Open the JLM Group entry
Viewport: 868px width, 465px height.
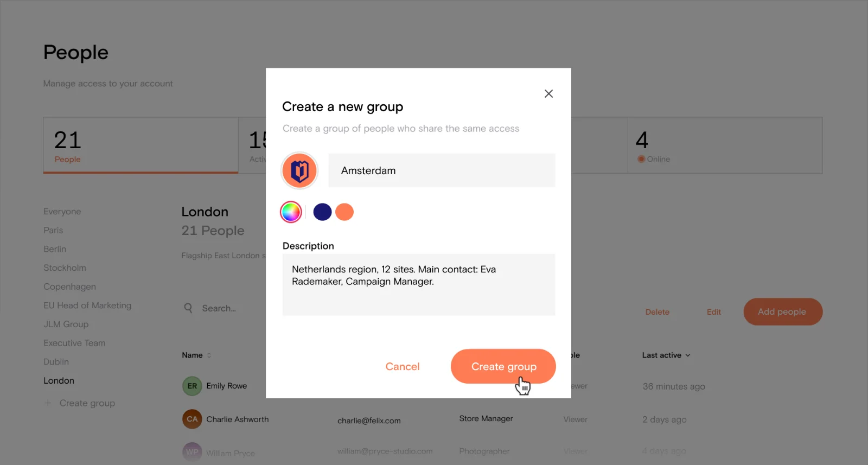(x=66, y=324)
